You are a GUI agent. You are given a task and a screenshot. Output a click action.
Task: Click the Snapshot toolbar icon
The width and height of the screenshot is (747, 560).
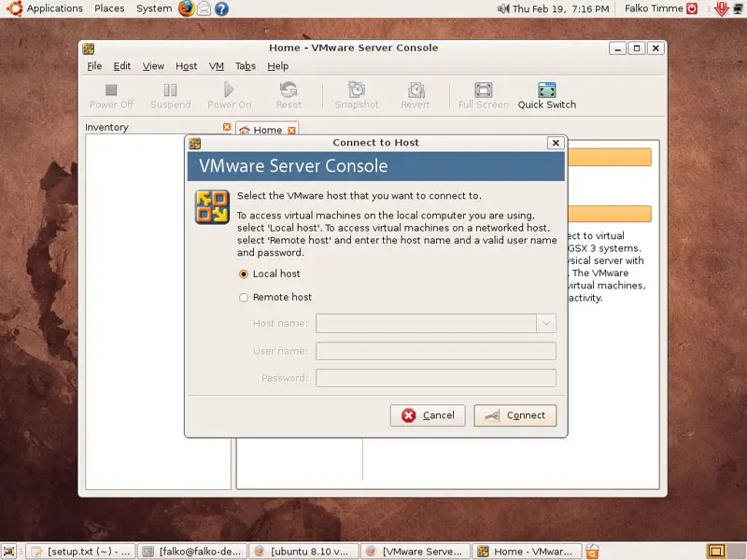pyautogui.click(x=357, y=89)
